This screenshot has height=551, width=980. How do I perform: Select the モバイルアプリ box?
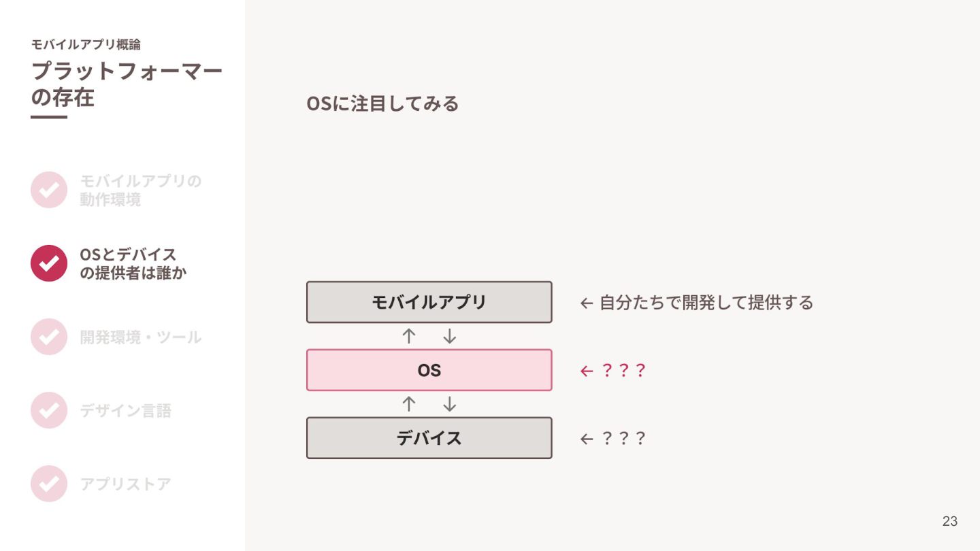pos(429,302)
